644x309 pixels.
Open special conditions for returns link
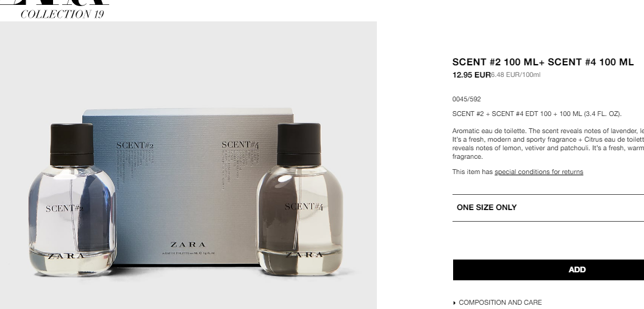point(539,172)
